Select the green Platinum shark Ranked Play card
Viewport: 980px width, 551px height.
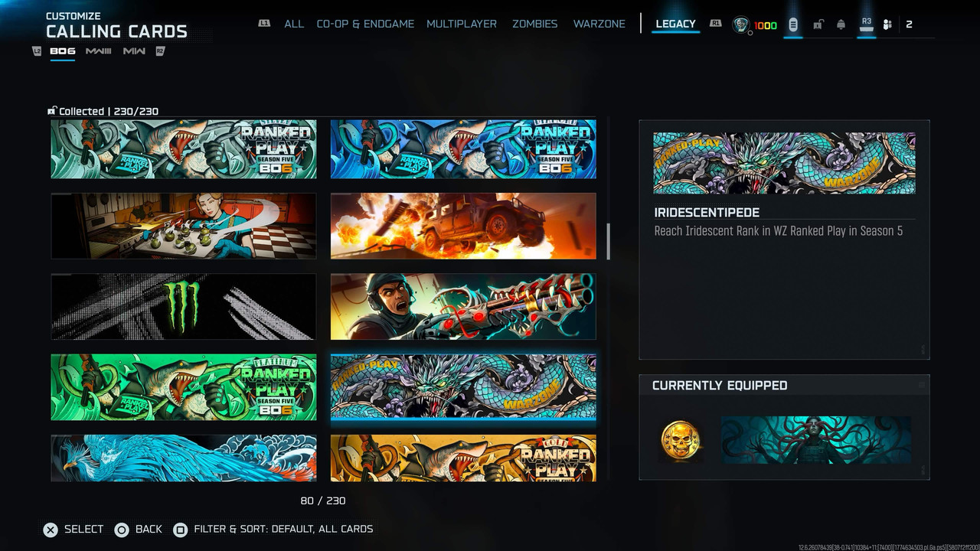tap(184, 387)
